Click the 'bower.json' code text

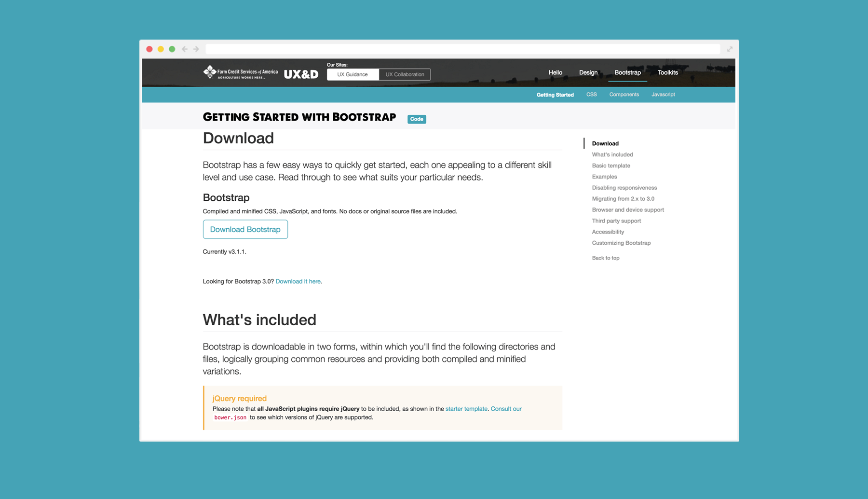[x=230, y=417]
